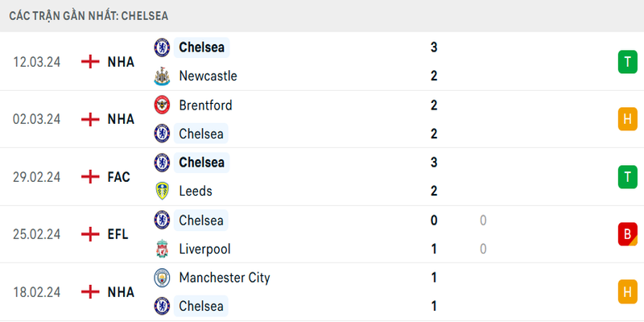This screenshot has width=644, height=322.
Task: Open the Leeds team link
Action: pyautogui.click(x=196, y=191)
